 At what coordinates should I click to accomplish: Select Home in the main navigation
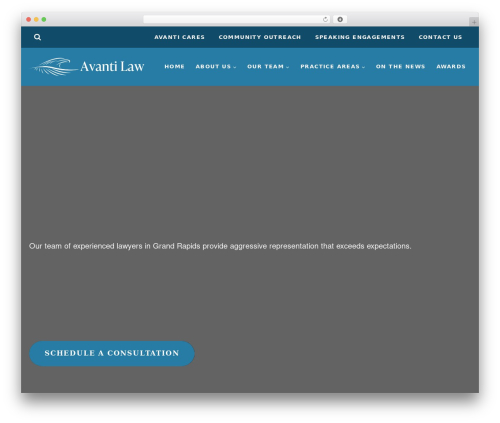click(174, 66)
